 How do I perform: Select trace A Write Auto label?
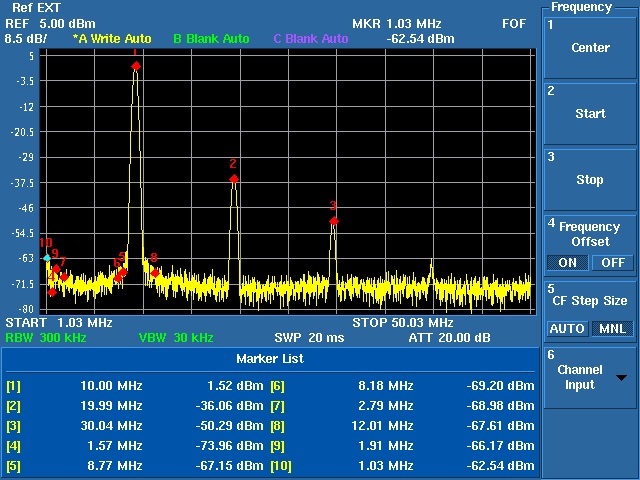pyautogui.click(x=111, y=39)
